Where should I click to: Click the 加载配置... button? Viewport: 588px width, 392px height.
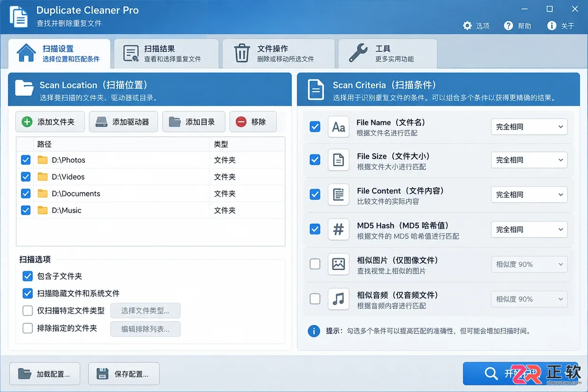pyautogui.click(x=45, y=374)
